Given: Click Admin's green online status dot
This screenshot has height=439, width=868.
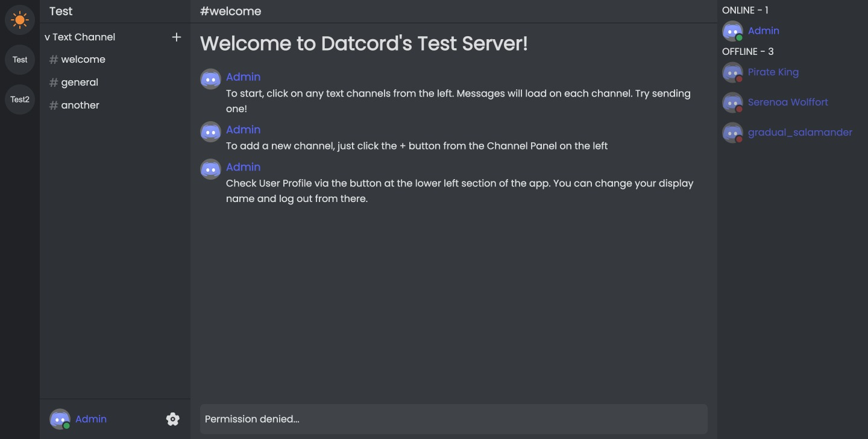Looking at the screenshot, I should [x=739, y=37].
